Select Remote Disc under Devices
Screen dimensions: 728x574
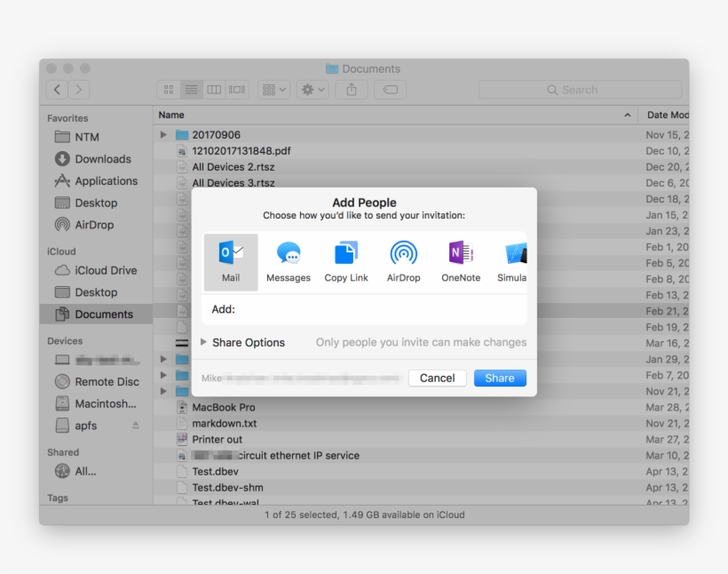[96, 381]
